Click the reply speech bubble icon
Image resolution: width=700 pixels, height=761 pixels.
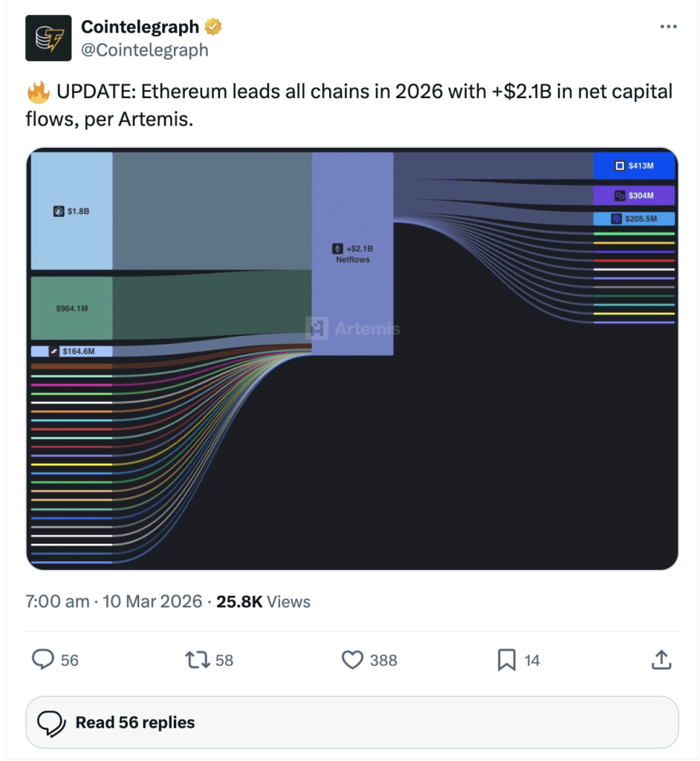click(45, 660)
